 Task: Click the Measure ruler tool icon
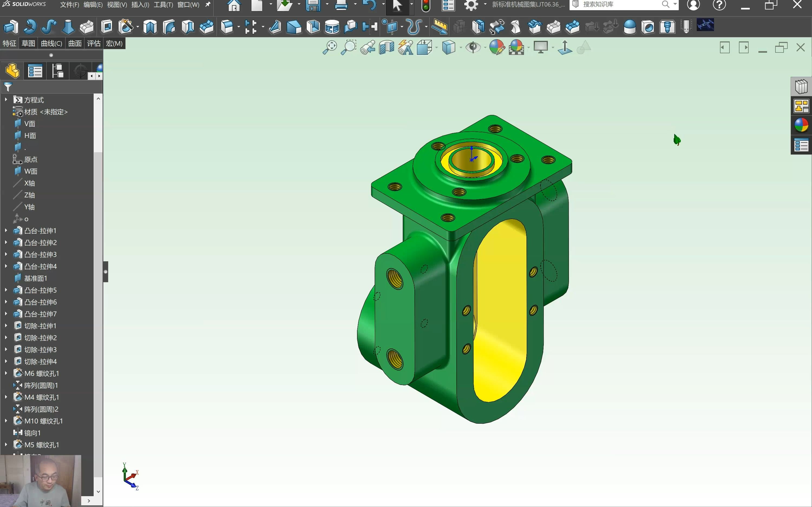click(x=439, y=26)
